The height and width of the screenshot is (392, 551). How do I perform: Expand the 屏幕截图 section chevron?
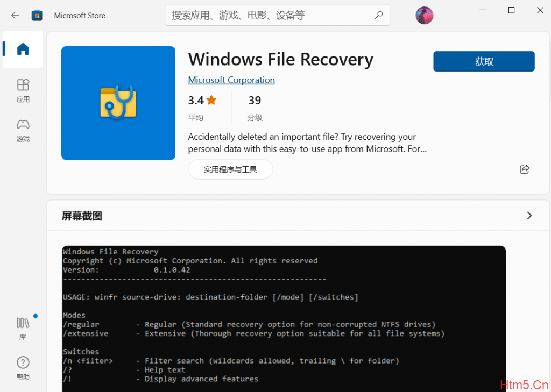[529, 216]
